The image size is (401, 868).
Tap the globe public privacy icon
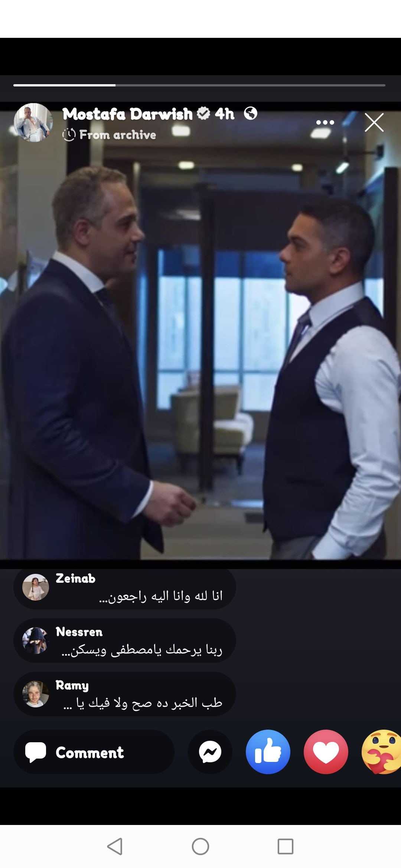[251, 113]
